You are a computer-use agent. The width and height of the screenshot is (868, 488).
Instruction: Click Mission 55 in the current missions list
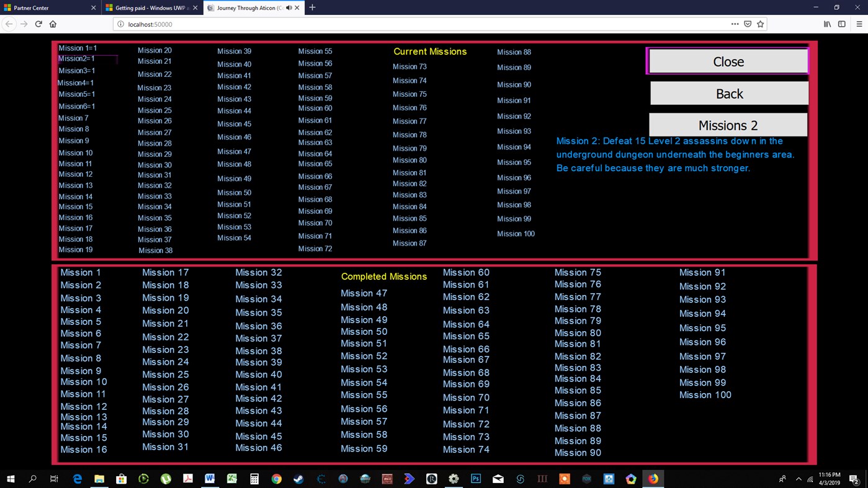point(315,51)
